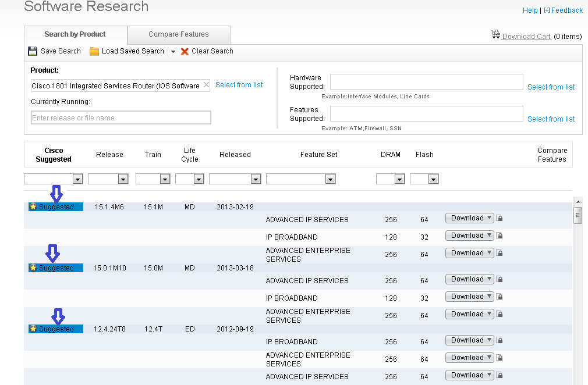Click the Cisco Suggested column header
Screen dimensions: 588x385
pyautogui.click(x=54, y=155)
